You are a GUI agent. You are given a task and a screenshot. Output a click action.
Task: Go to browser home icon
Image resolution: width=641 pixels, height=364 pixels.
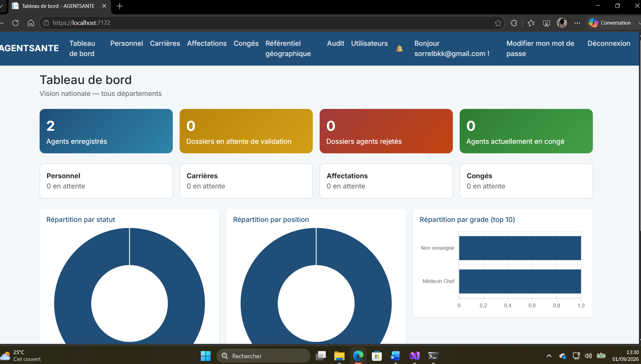[31, 23]
